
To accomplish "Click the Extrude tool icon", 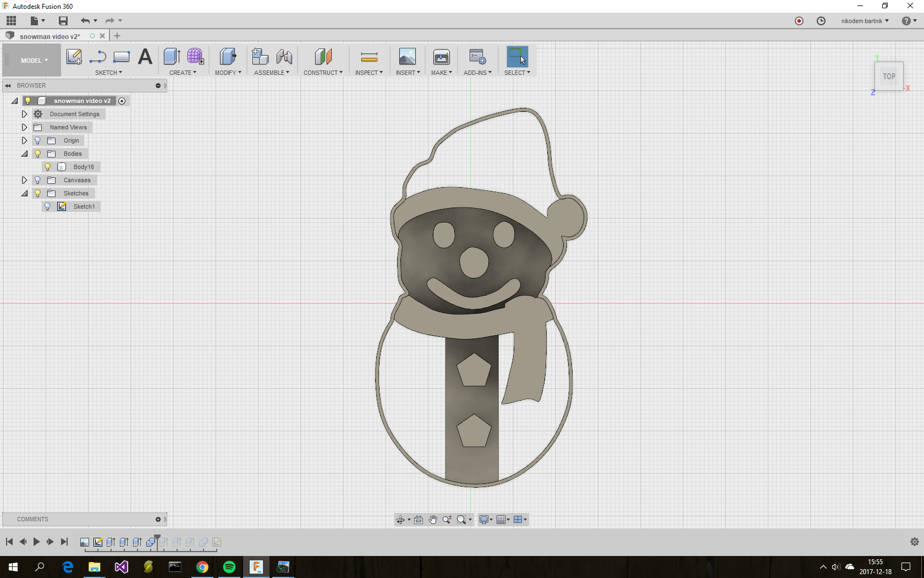I will [x=172, y=57].
